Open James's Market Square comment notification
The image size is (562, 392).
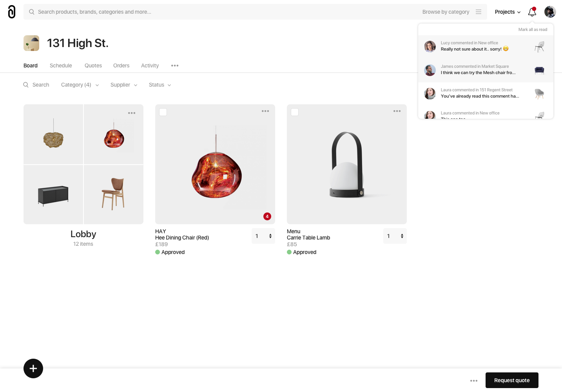486,71
